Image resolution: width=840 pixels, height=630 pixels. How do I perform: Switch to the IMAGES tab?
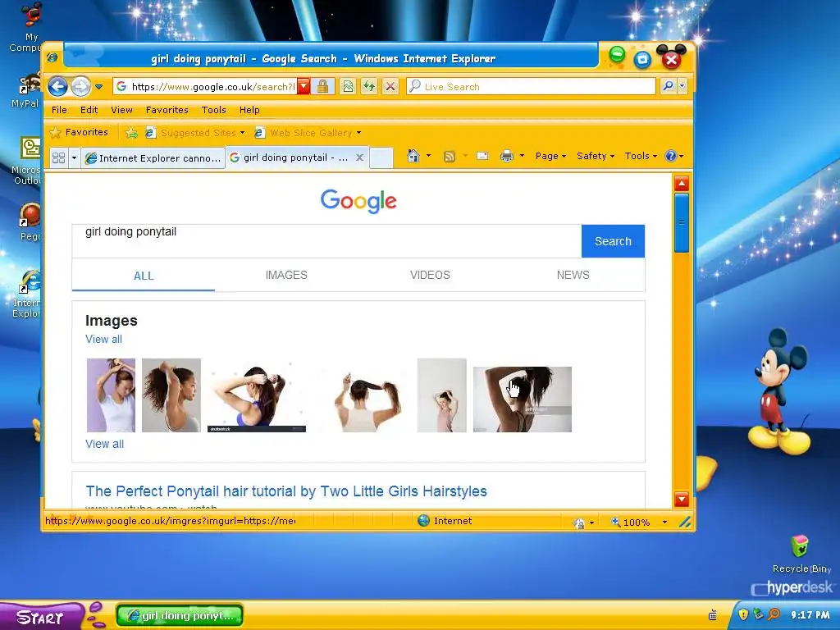click(x=286, y=275)
